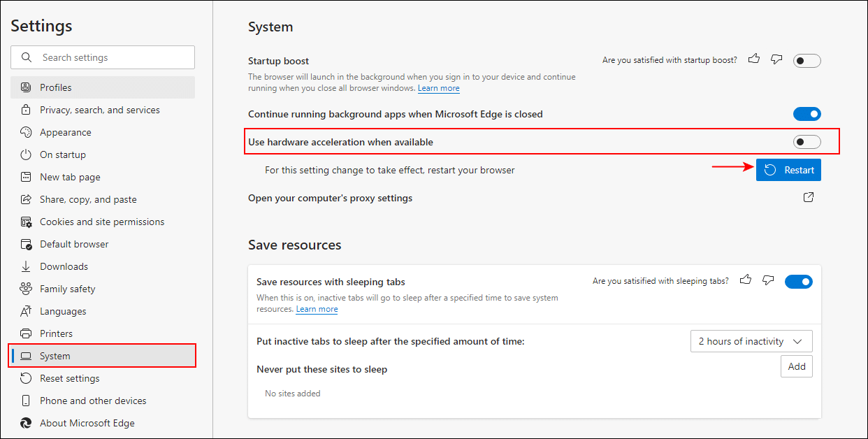Click the Family safety icon
Screen dimensions: 868x439
(26, 289)
